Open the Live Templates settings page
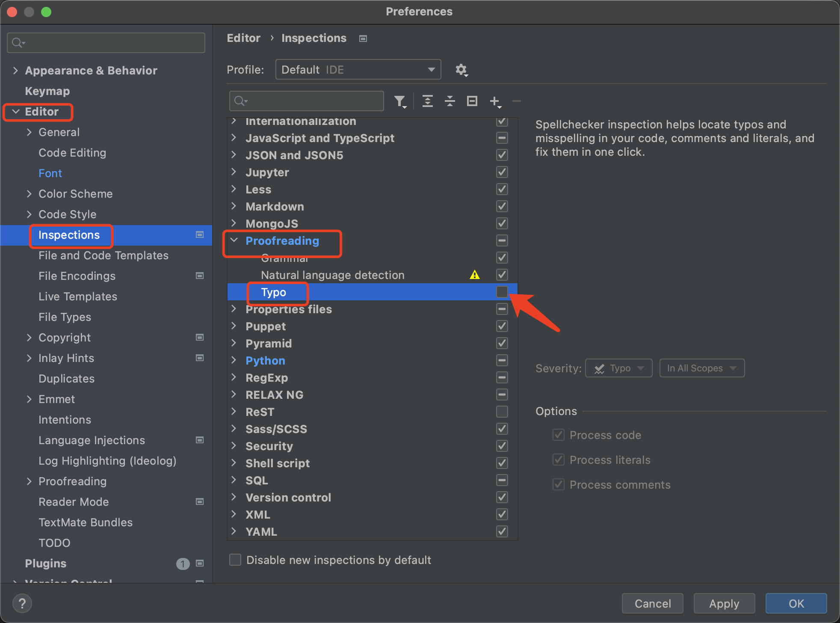840x623 pixels. click(x=77, y=297)
